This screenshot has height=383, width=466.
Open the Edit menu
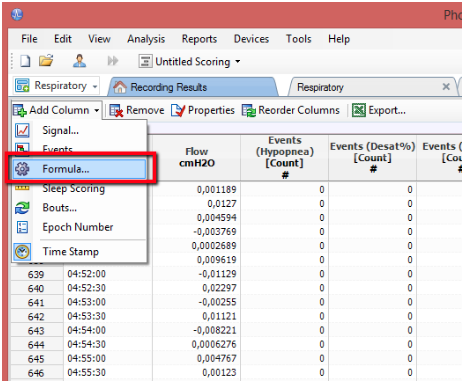[63, 39]
